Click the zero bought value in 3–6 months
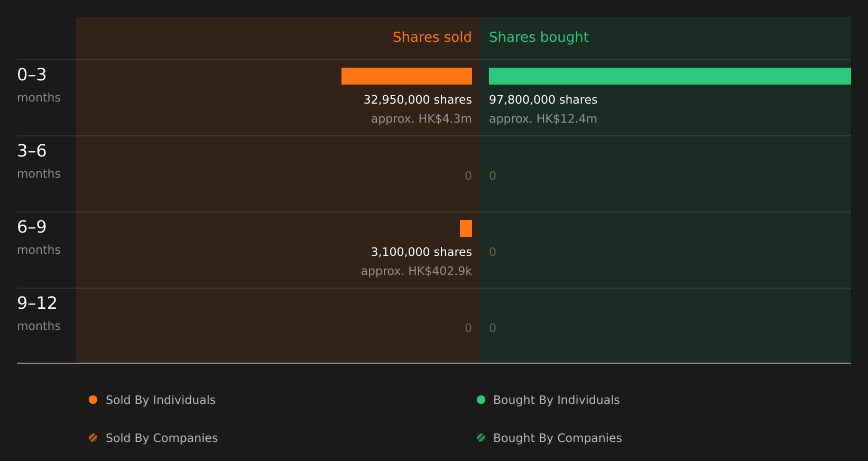 pos(493,176)
